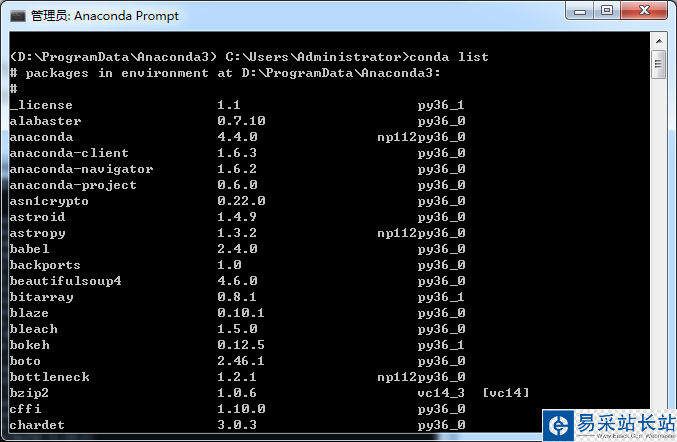Image resolution: width=677 pixels, height=442 pixels.
Task: Click the 'bottleneck' package name
Action: pos(50,377)
